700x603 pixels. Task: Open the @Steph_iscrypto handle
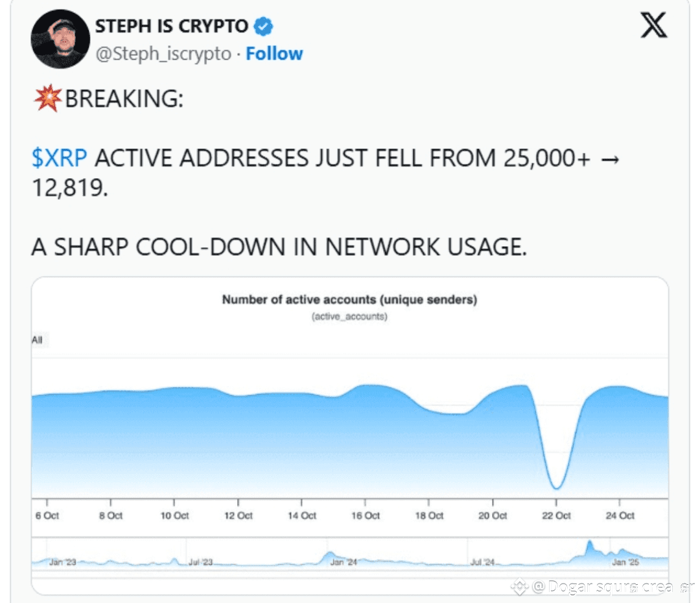[163, 54]
